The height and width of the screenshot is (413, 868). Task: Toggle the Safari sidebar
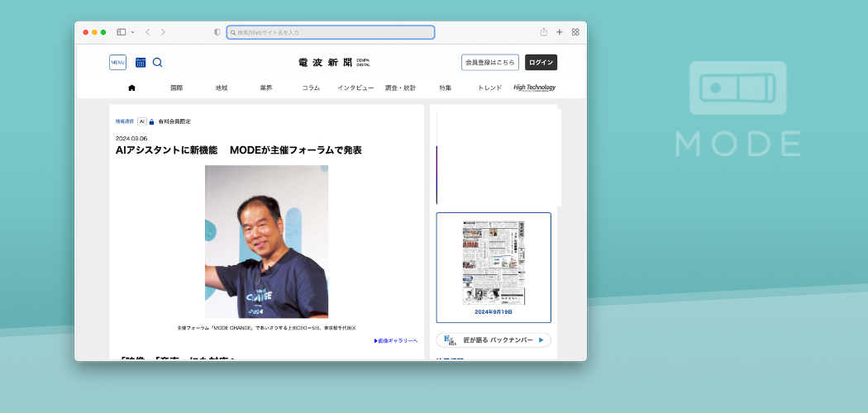[x=121, y=32]
